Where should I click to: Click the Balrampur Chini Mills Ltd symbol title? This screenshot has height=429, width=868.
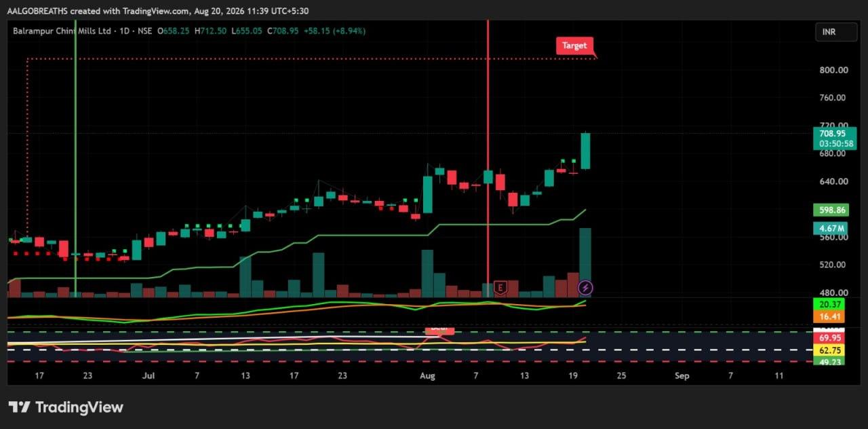point(63,31)
